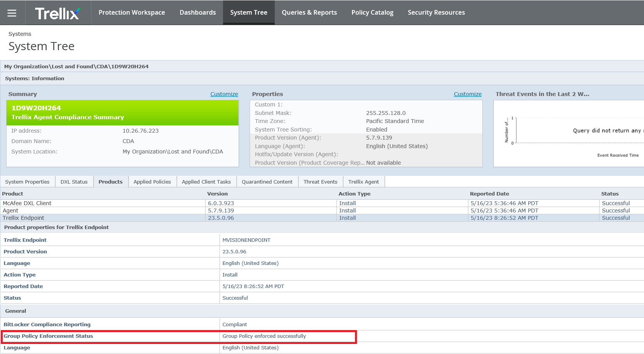644x354 pixels.
Task: Click 5/16/23 8:26:52 AM PDT table cell
Action: pyautogui.click(x=504, y=218)
